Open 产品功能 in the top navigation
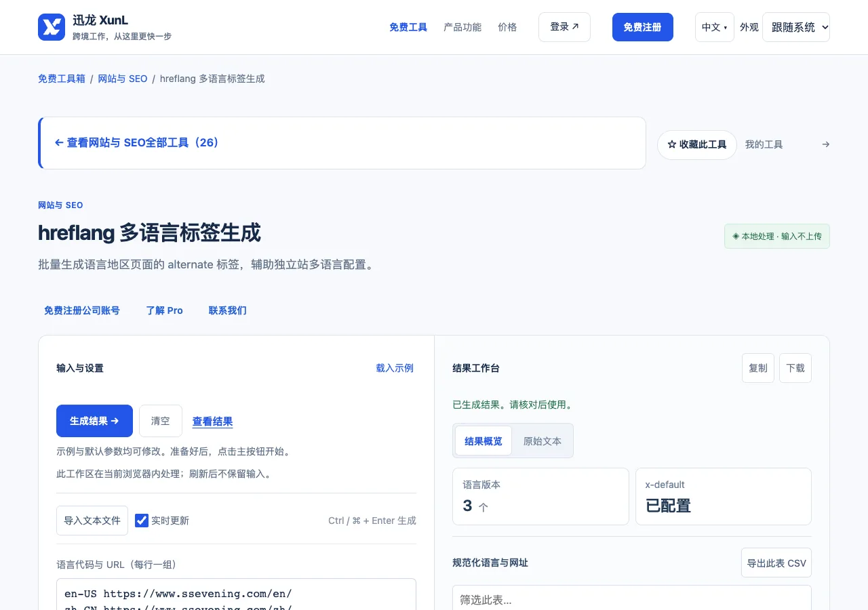This screenshot has width=868, height=610. pyautogui.click(x=462, y=27)
